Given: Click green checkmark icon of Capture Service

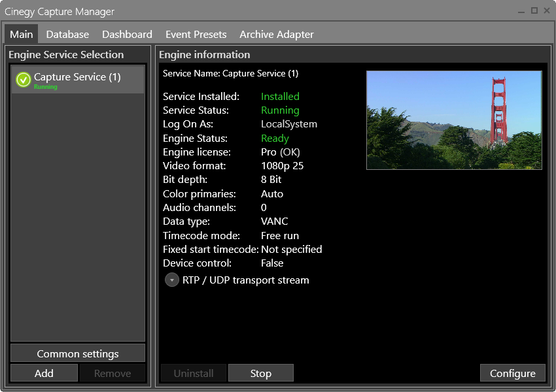Looking at the screenshot, I should pyautogui.click(x=24, y=80).
